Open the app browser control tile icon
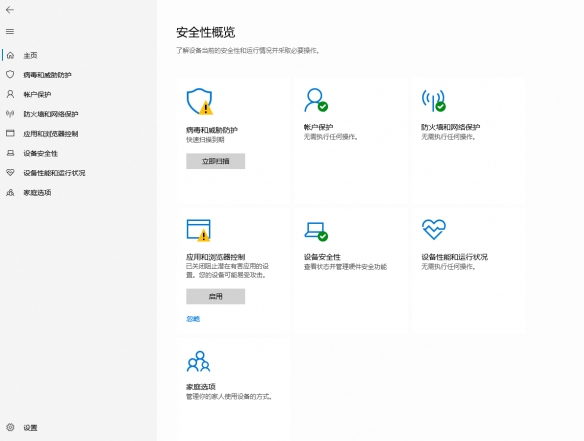This screenshot has height=441, width=584. (x=199, y=230)
